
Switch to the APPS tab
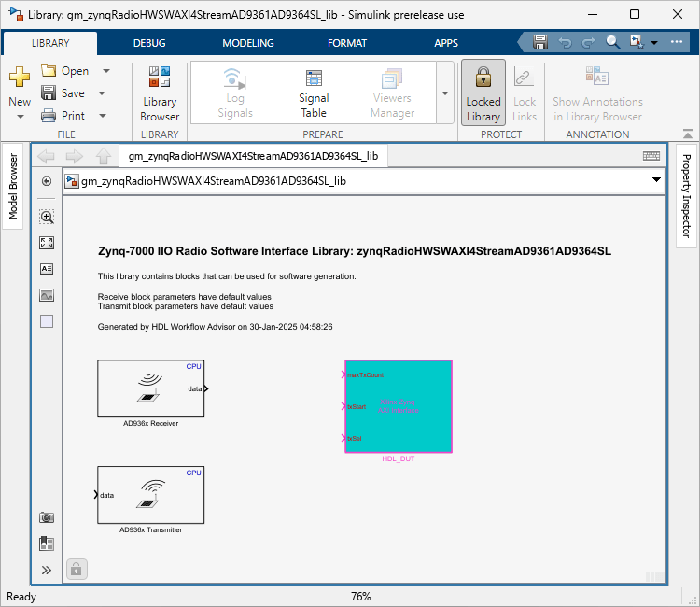(446, 43)
